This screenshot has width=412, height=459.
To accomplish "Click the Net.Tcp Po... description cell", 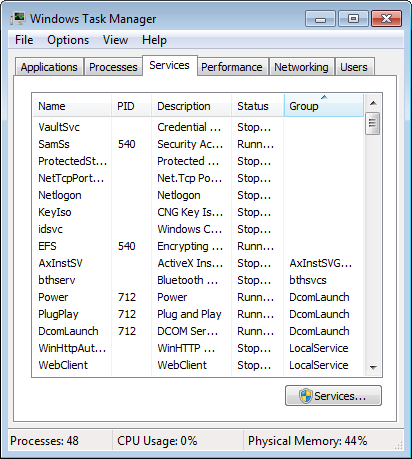I will 190,178.
